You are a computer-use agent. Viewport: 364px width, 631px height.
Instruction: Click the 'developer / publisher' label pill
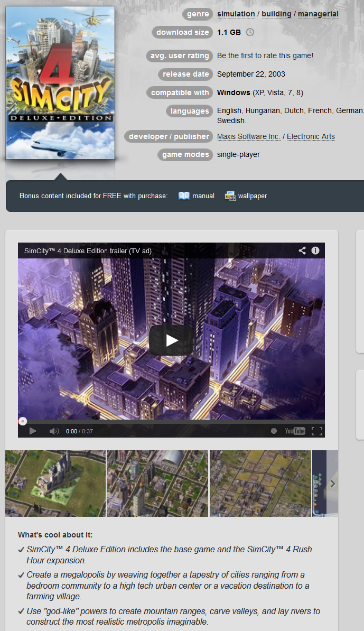pos(169,136)
